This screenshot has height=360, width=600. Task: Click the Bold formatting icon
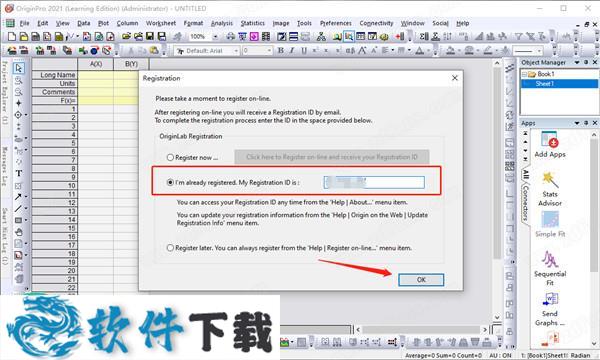280,50
